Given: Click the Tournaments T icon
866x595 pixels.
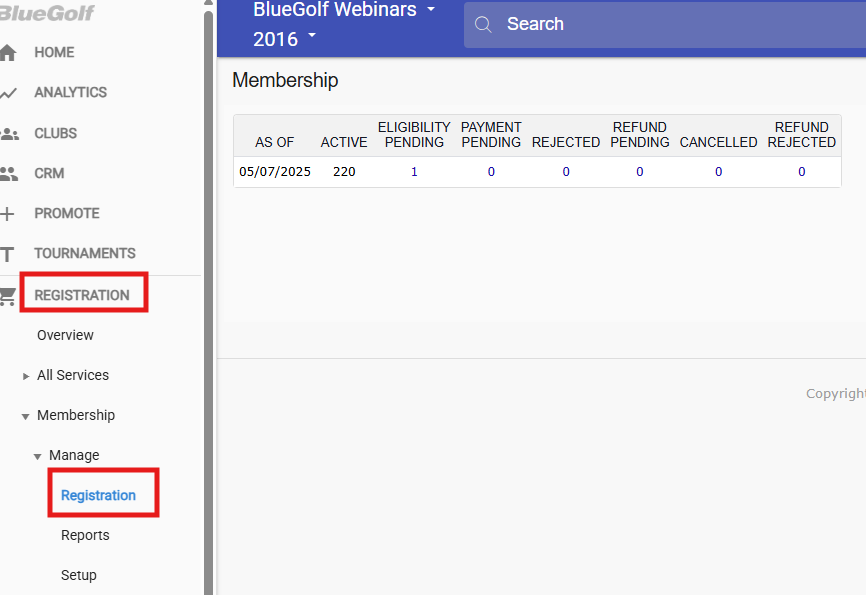Looking at the screenshot, I should pos(7,255).
